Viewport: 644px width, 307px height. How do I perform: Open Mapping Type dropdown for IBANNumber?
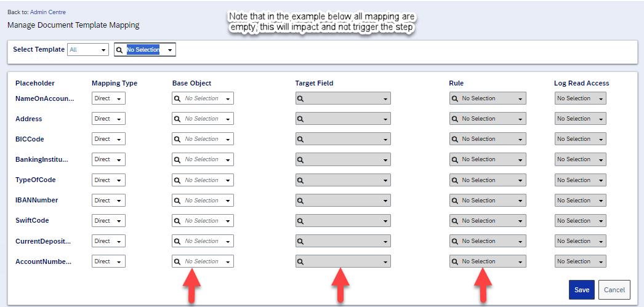coord(108,201)
